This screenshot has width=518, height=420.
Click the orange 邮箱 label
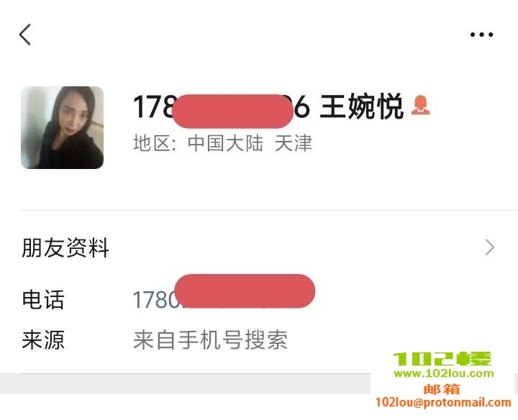click(x=442, y=389)
